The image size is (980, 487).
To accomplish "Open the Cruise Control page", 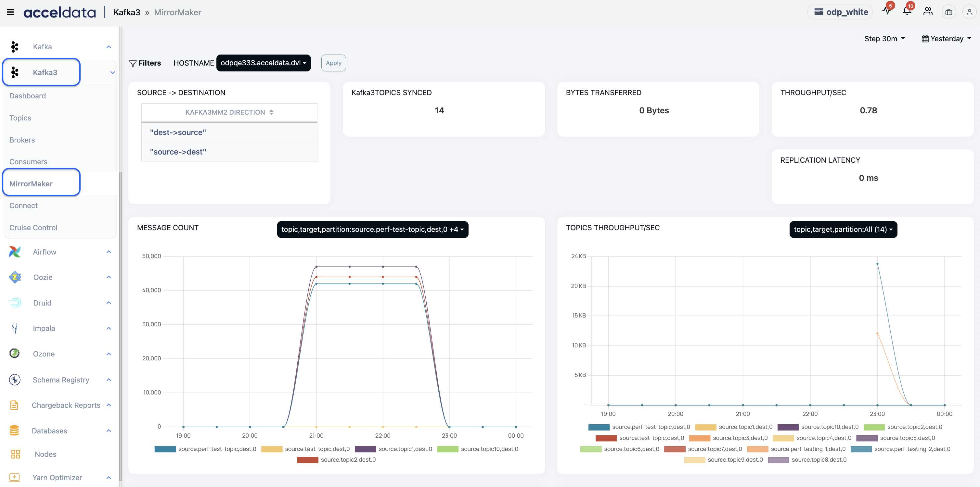I will coord(33,227).
